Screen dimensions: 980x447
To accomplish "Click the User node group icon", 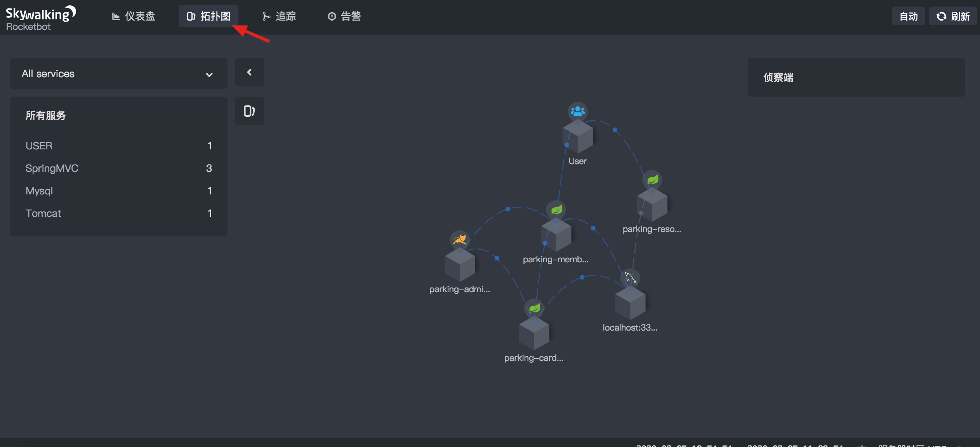I will 577,112.
